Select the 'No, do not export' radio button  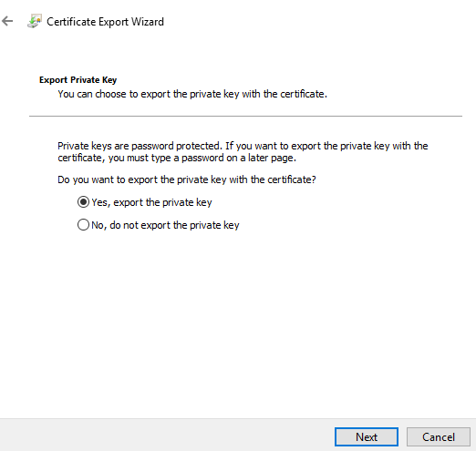pos(83,225)
